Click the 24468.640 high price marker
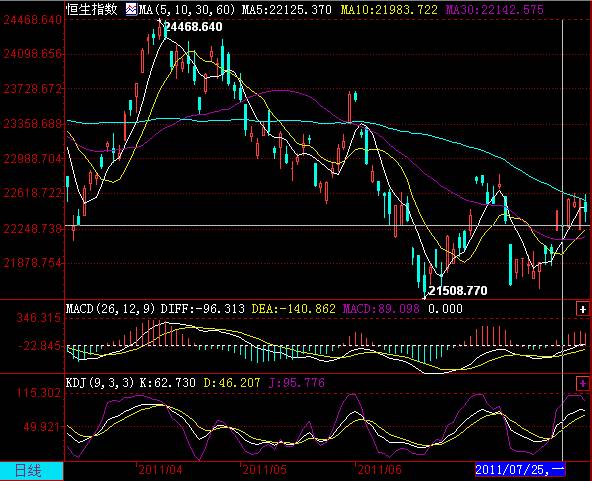The image size is (592, 481). 194,26
